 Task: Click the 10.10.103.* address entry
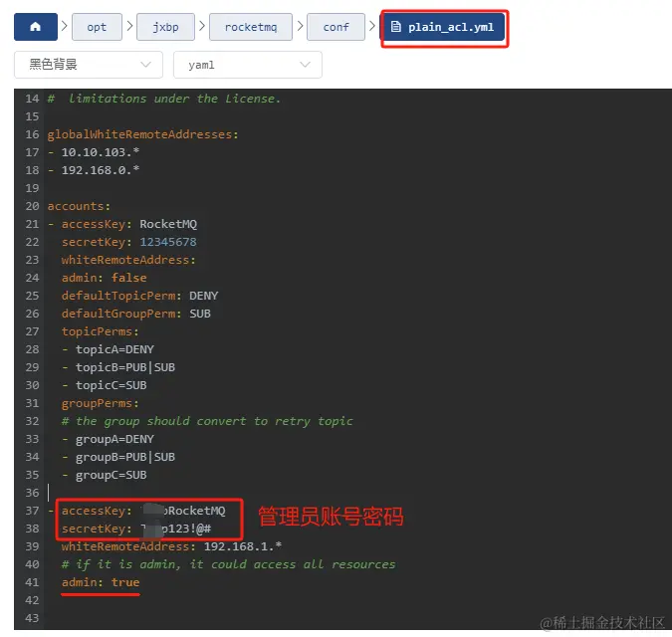coord(101,152)
